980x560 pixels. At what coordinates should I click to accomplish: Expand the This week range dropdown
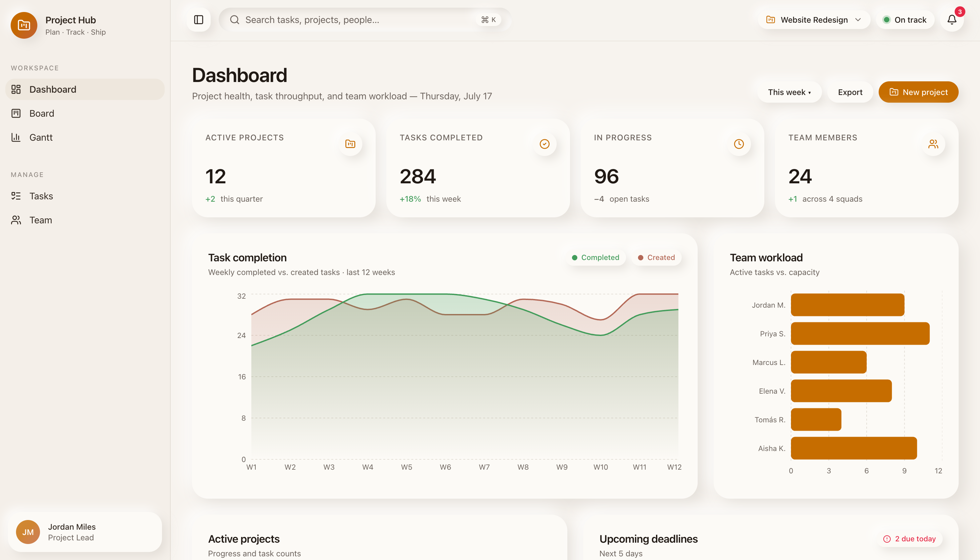point(789,92)
